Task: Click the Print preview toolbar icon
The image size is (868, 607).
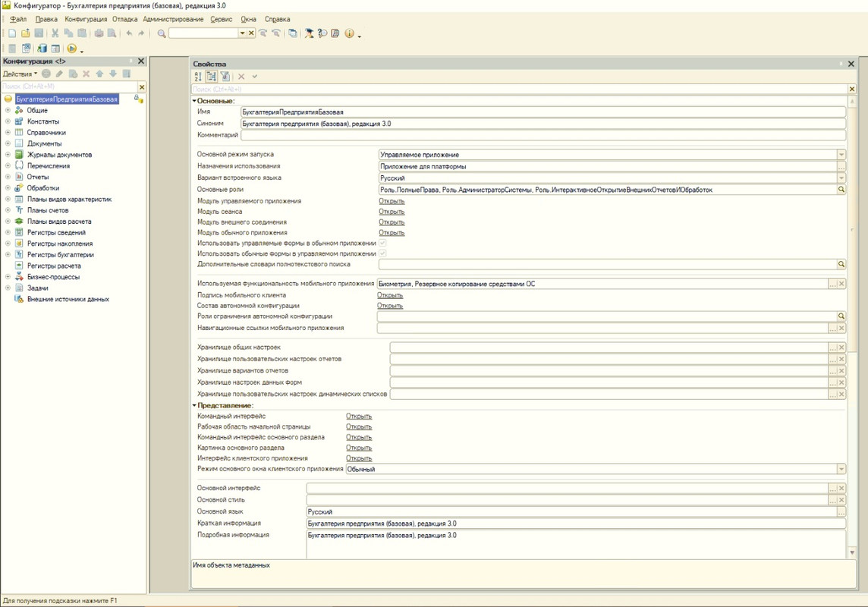Action: [112, 33]
